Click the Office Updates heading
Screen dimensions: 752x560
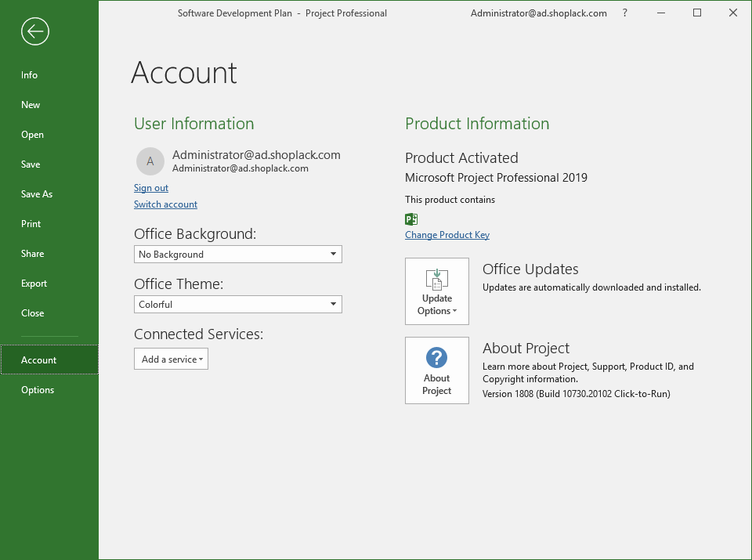530,269
